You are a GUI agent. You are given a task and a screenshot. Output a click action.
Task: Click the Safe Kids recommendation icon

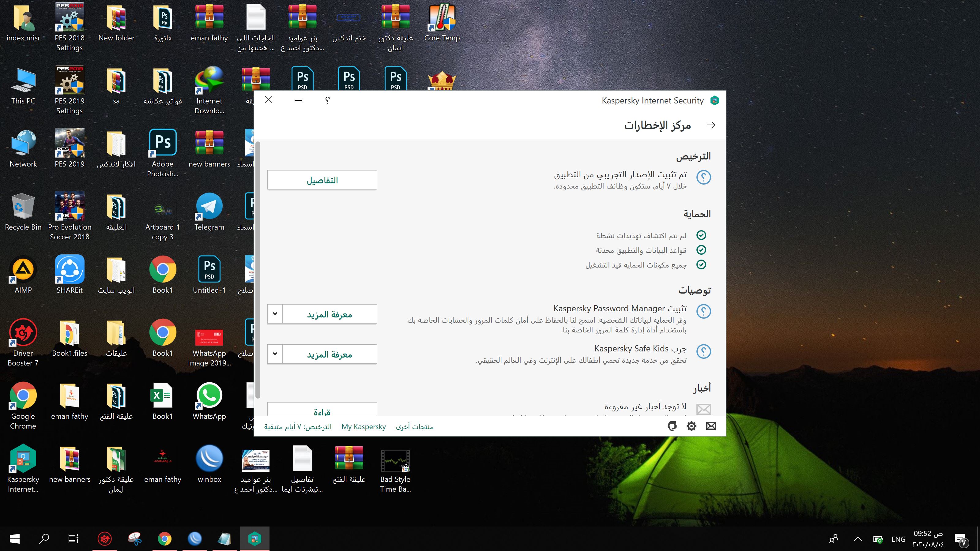point(703,351)
